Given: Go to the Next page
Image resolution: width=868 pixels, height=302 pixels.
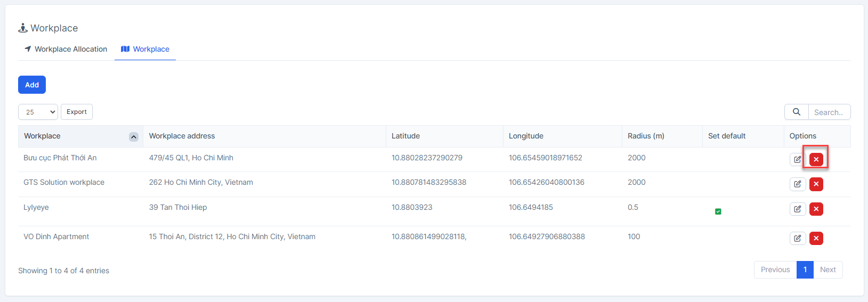Looking at the screenshot, I should (828, 270).
